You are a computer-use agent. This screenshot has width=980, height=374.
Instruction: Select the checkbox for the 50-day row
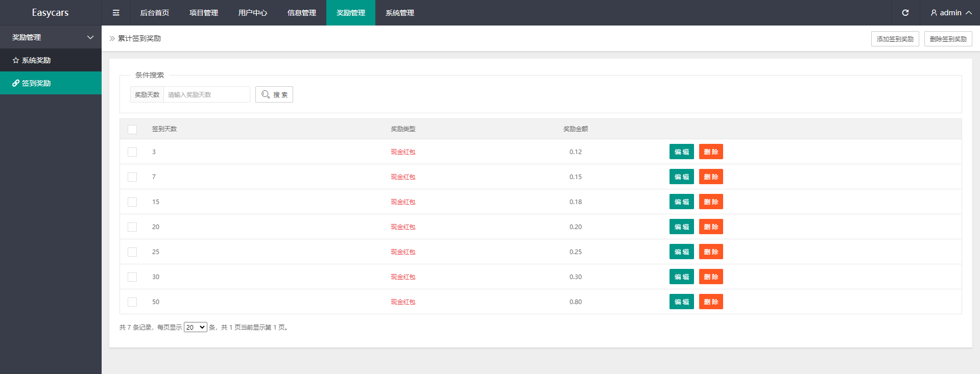[x=132, y=302]
